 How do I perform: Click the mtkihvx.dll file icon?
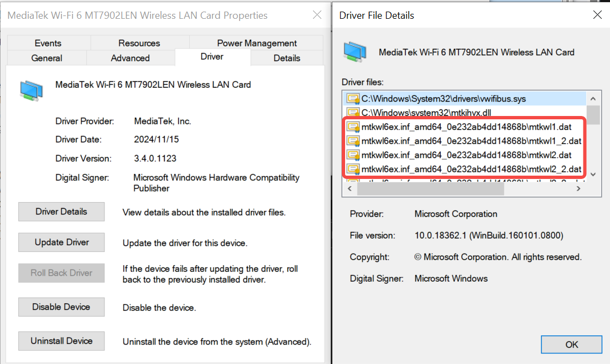353,113
